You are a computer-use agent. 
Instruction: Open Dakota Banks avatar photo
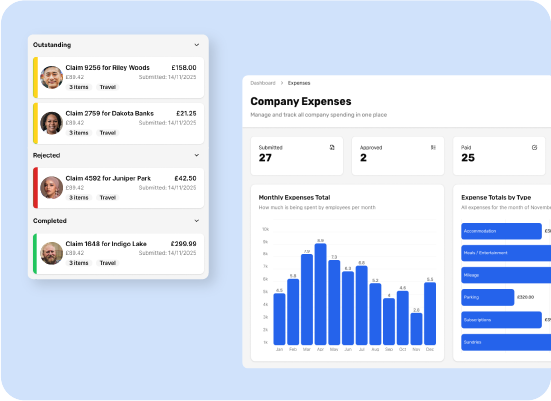(x=52, y=123)
